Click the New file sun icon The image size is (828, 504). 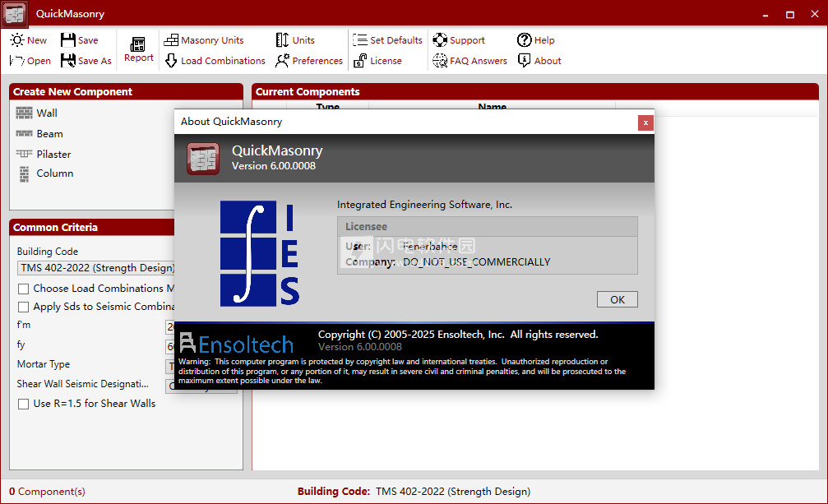(16, 39)
